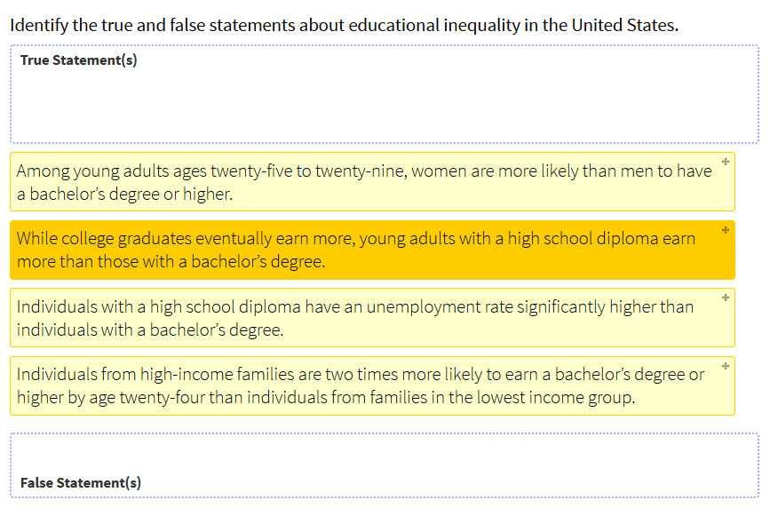Click the question heading about educational inequality
Viewport: 778px width, 532px height.
point(344,24)
